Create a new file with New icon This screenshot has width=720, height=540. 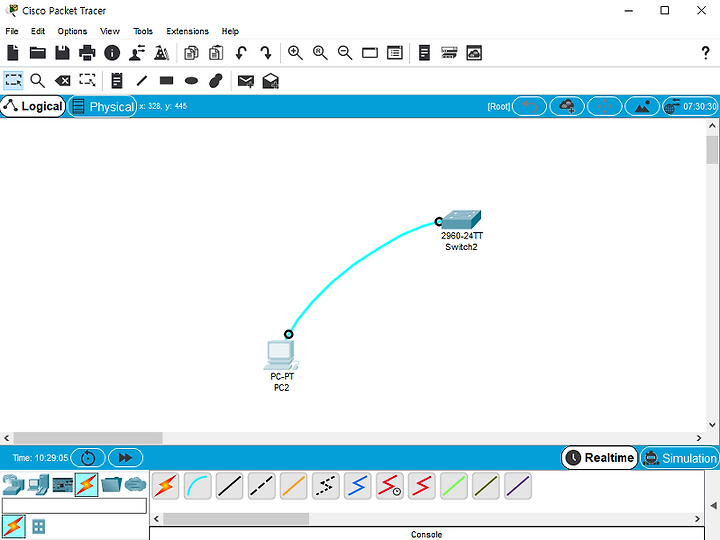tap(13, 53)
